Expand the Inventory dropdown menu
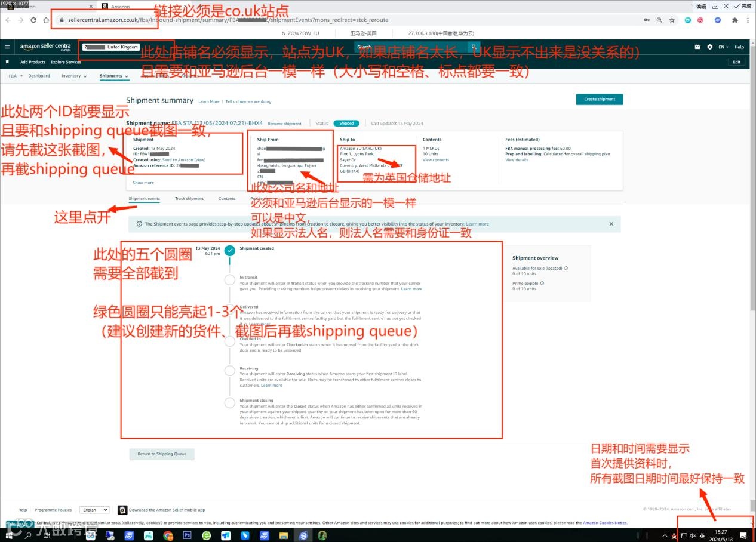 [x=74, y=76]
